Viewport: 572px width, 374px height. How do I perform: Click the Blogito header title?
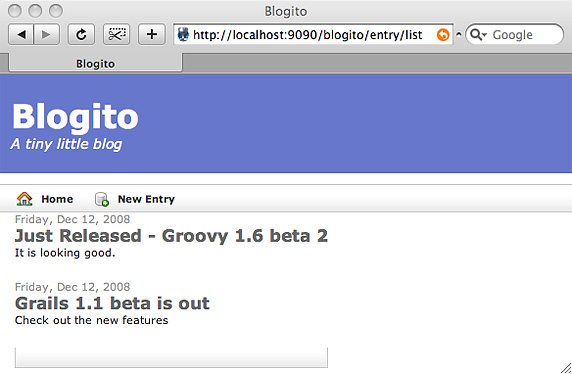76,117
